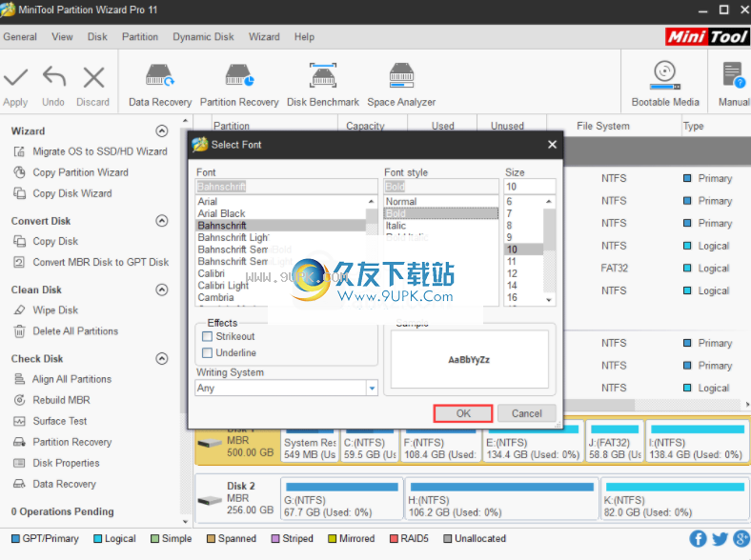Collapse the Convert Disk section

(x=162, y=221)
